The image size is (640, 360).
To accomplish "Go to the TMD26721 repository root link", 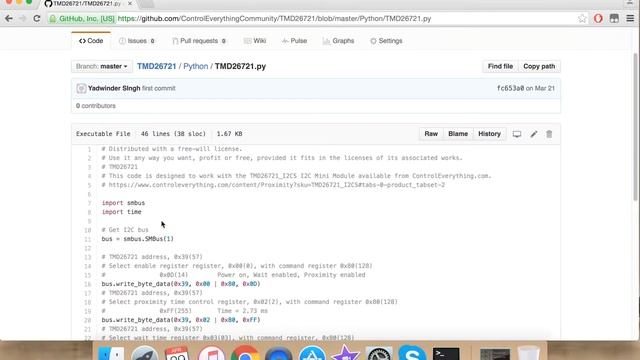I will 156,66.
